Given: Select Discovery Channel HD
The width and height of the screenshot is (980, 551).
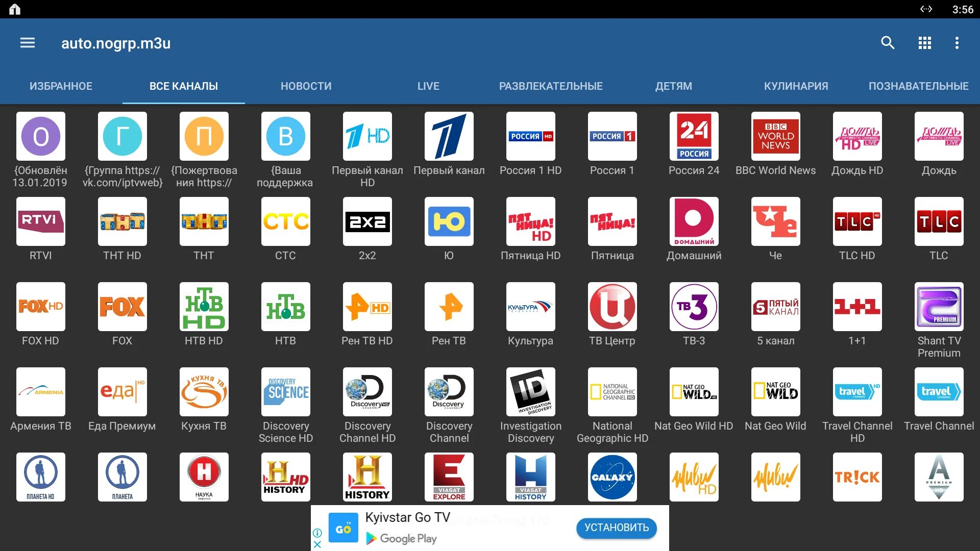Looking at the screenshot, I should pos(367,403).
